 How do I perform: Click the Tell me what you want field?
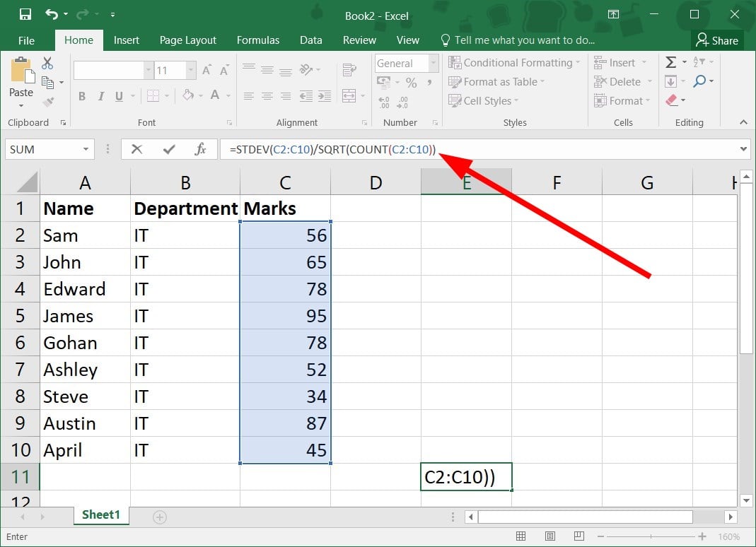point(518,40)
